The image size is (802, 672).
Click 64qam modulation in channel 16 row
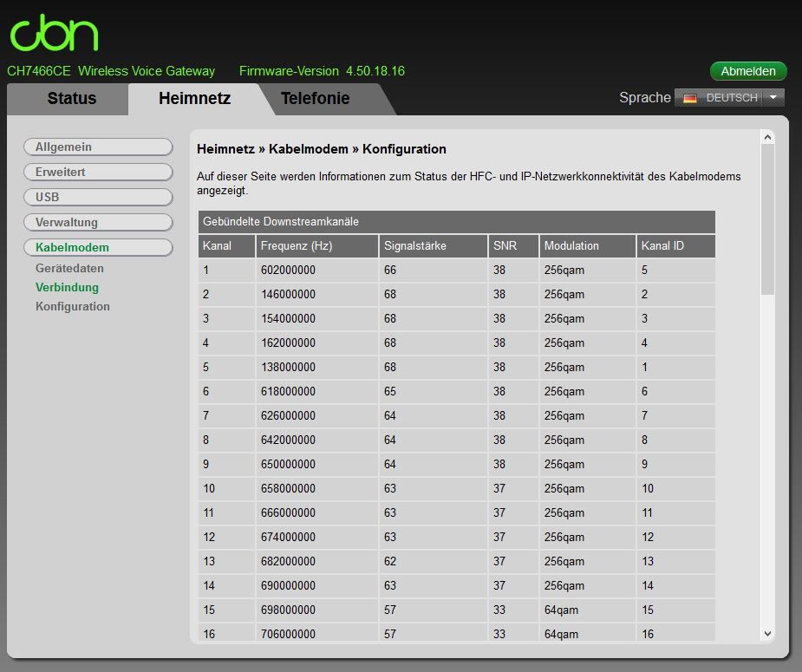click(561, 634)
